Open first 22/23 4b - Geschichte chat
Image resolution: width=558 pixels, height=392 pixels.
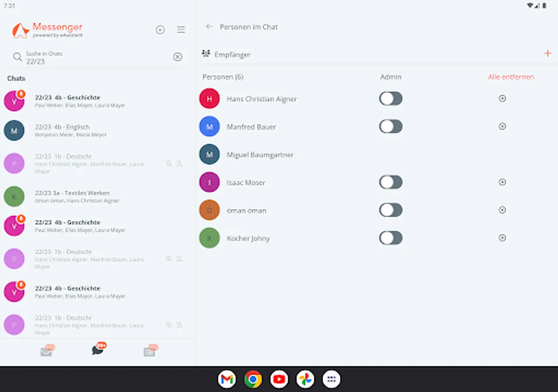tap(98, 101)
